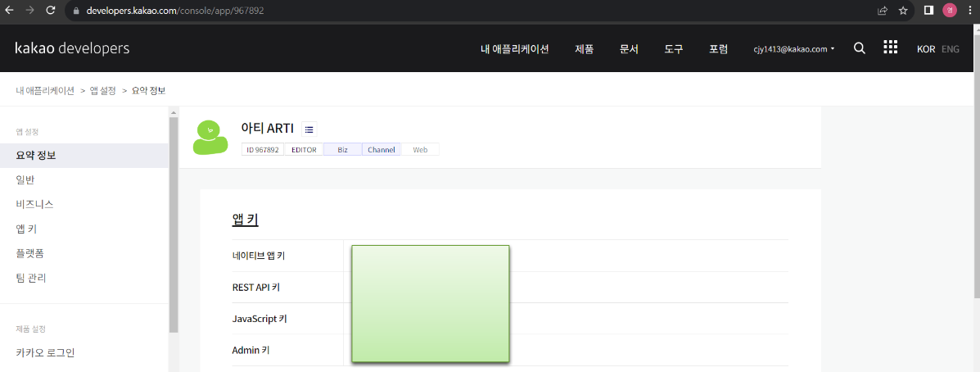Click the share page icon in address bar

(883, 11)
